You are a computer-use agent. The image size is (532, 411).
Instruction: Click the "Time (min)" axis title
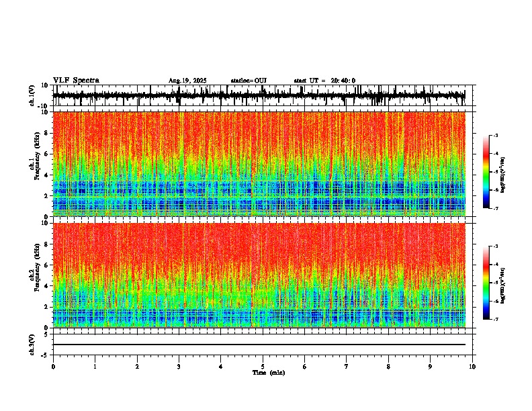tap(269, 373)
